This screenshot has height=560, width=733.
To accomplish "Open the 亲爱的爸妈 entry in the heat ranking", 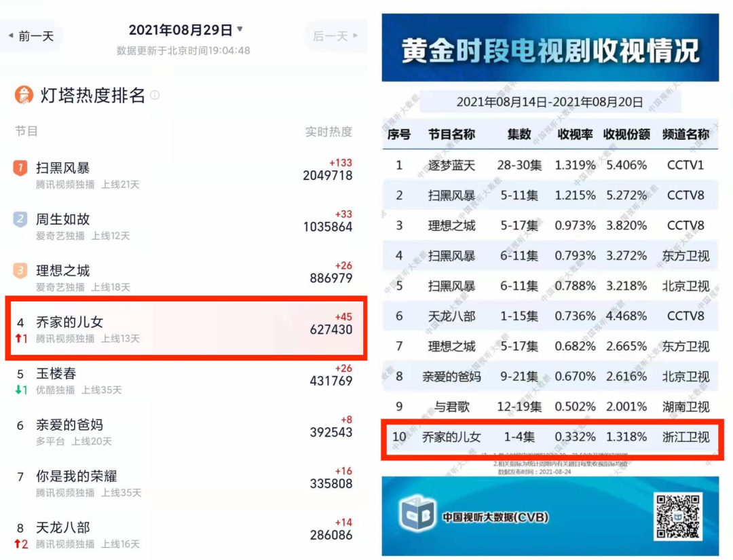I will [x=183, y=431].
